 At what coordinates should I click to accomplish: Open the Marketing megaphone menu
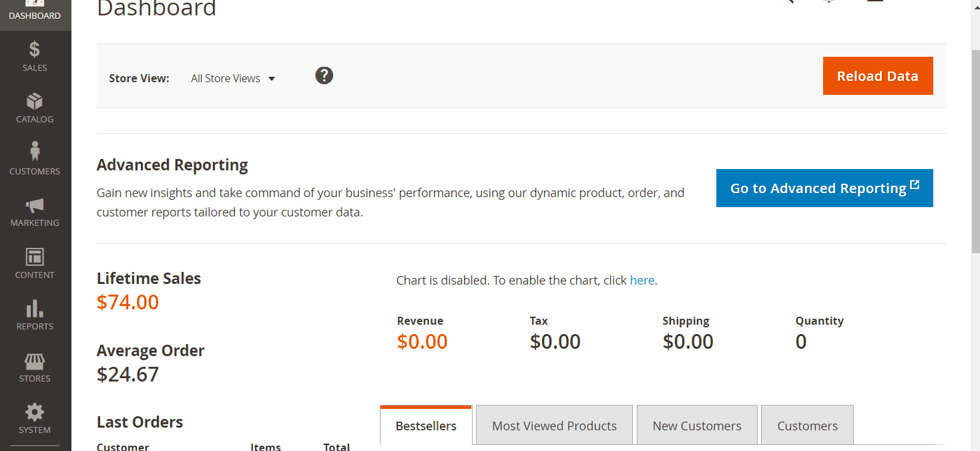35,212
